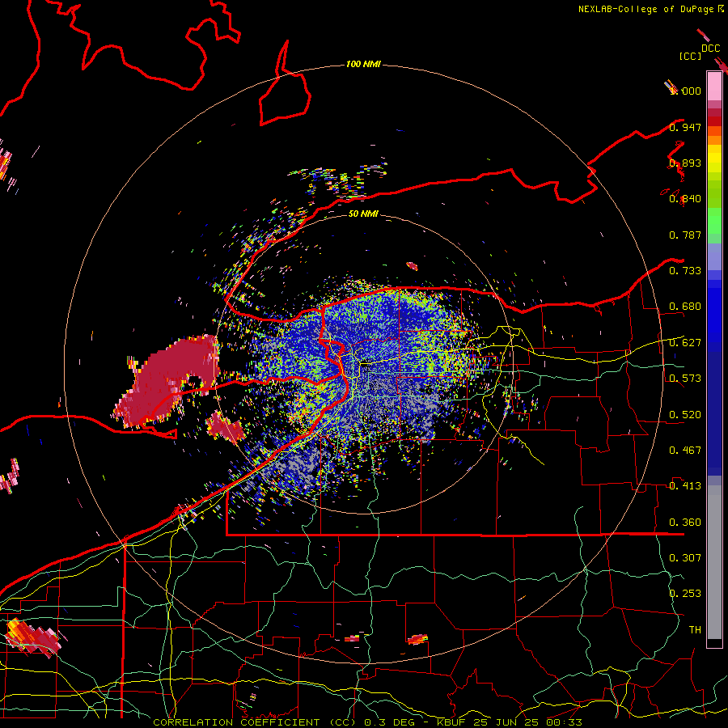The image size is (728, 728).
Task: Click the NEXLAB-College of DuPage credit text
Action: (645, 9)
